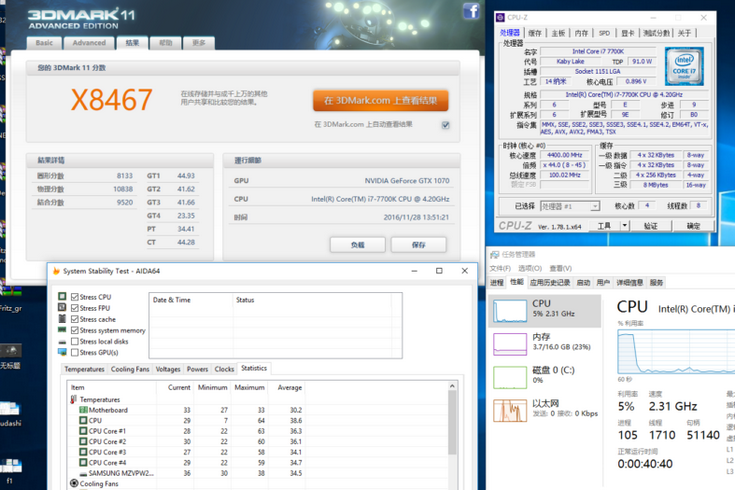Open the 内存 tab in CPU-Z
Image resolution: width=735 pixels, height=490 pixels.
click(x=581, y=33)
